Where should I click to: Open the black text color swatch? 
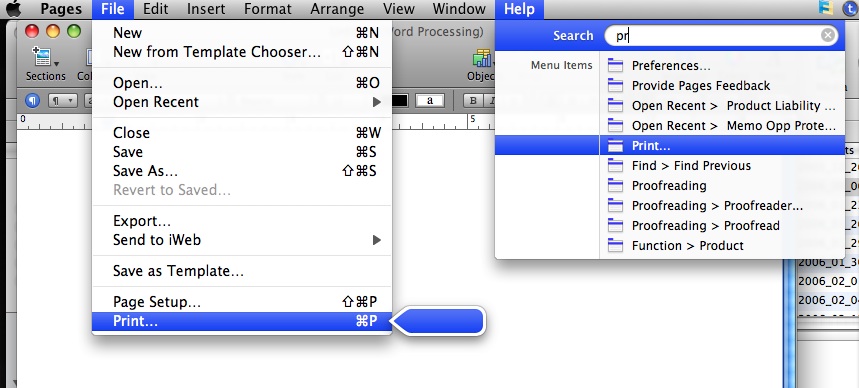(x=399, y=101)
